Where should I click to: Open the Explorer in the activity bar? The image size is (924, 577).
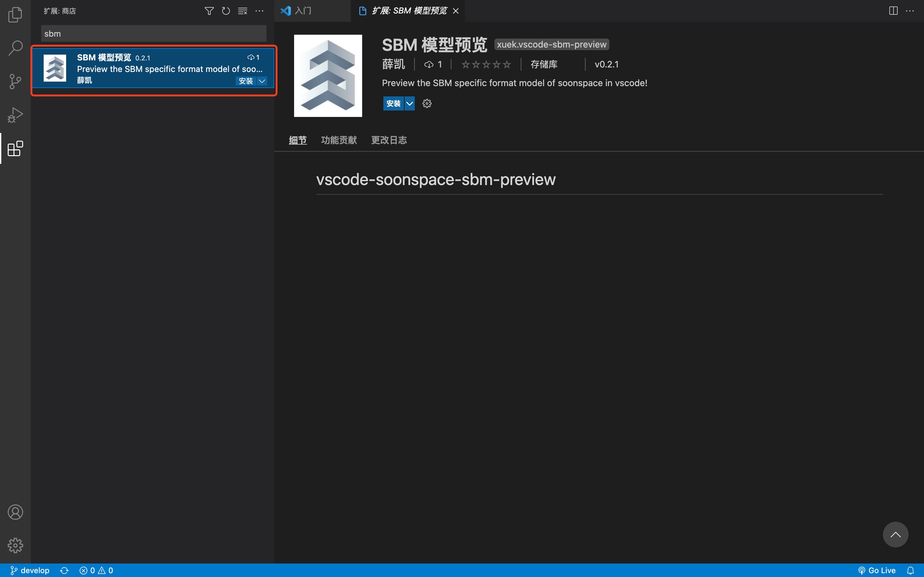tap(15, 14)
